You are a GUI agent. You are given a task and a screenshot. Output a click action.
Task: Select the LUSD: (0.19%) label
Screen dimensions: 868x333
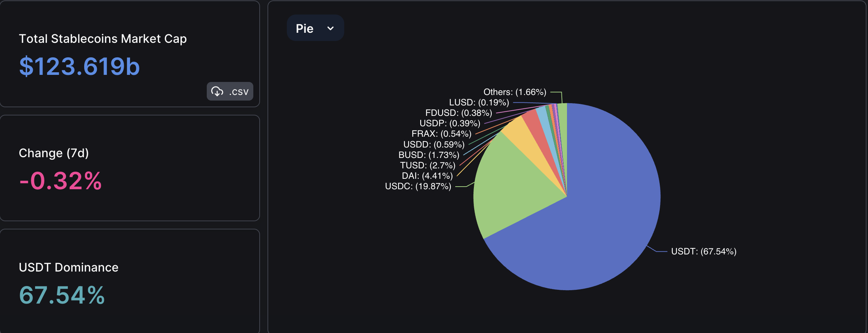(479, 102)
